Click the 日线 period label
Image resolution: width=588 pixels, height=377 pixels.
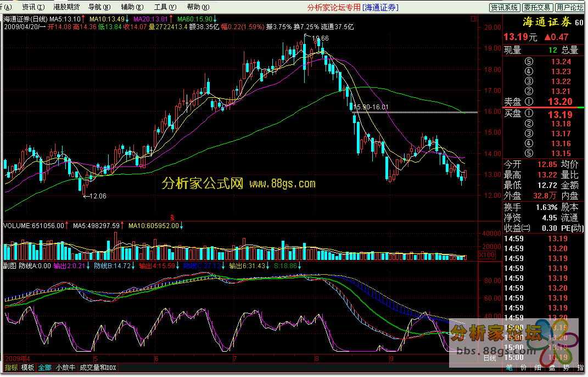pyautogui.click(x=489, y=358)
